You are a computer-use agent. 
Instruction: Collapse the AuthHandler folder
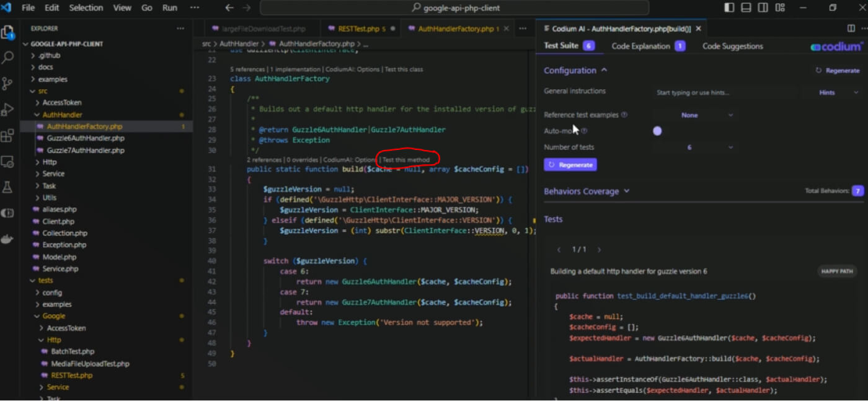(x=62, y=115)
